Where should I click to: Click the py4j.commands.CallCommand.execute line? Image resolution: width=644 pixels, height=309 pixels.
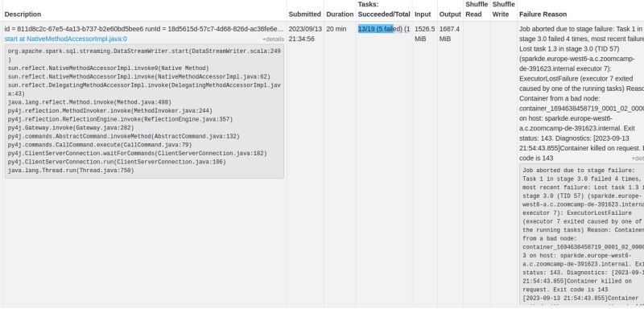pos(100,145)
